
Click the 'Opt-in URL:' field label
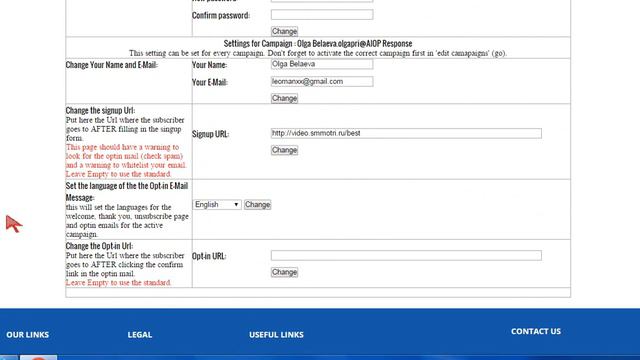209,256
